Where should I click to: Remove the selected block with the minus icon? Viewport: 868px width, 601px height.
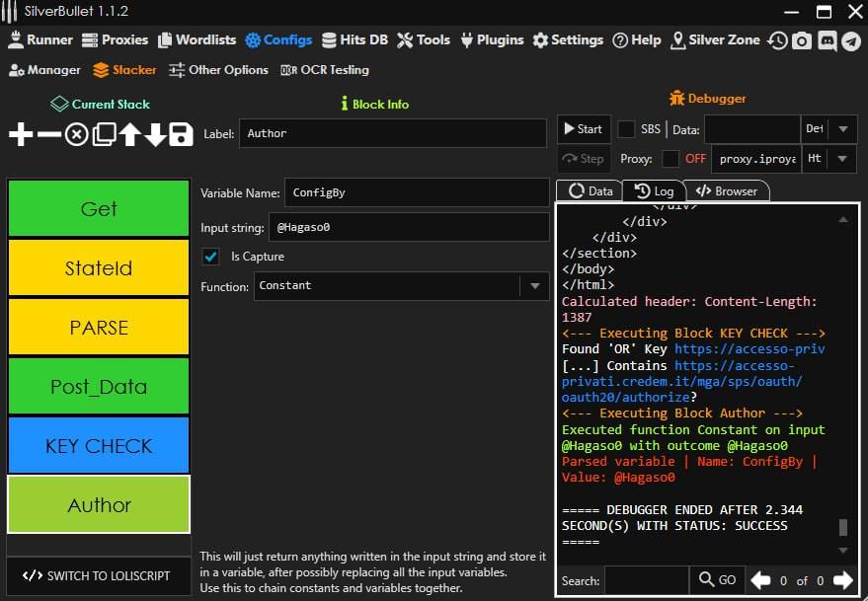[x=48, y=134]
